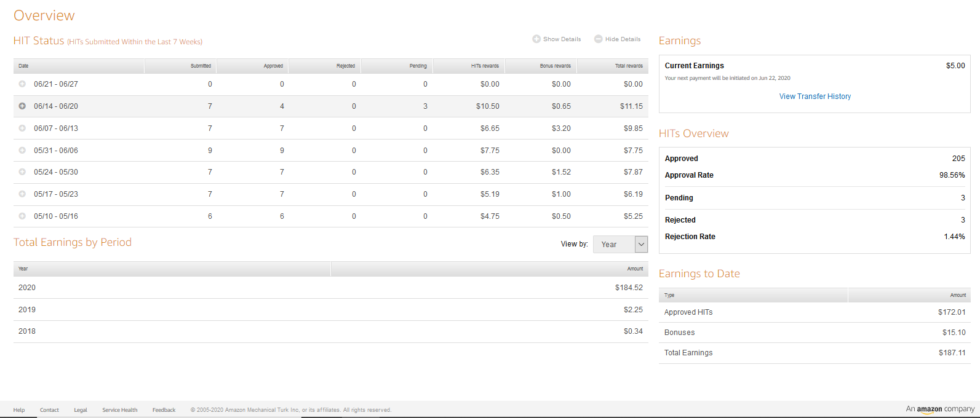The image size is (980, 418).
Task: Click the Total Earnings by Period heading
Action: coord(73,242)
